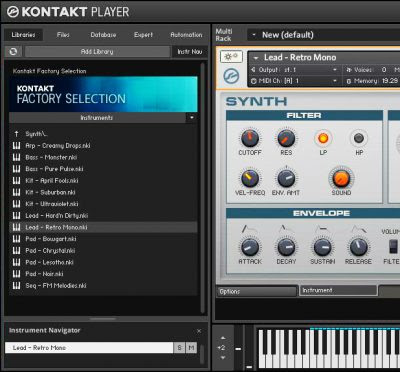This screenshot has width=400, height=372.
Task: Click keyboard icon beside Pad - Bowgart.nki
Action: [x=16, y=239]
